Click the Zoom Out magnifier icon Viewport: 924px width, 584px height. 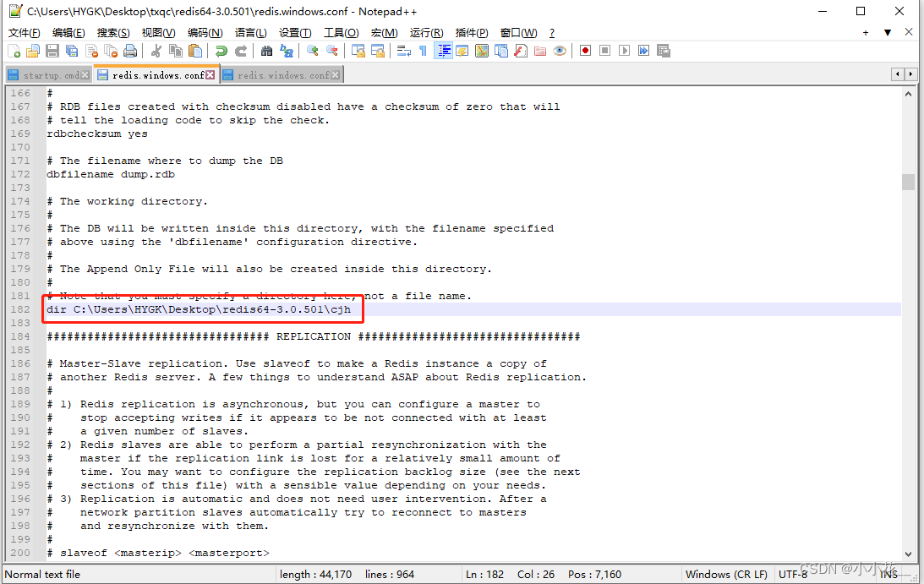pyautogui.click(x=331, y=51)
